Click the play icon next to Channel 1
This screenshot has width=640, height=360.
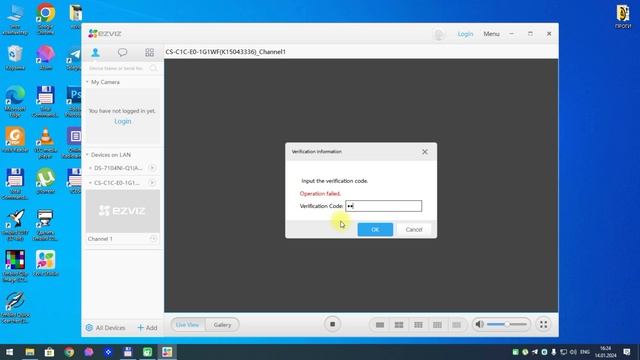[153, 238]
